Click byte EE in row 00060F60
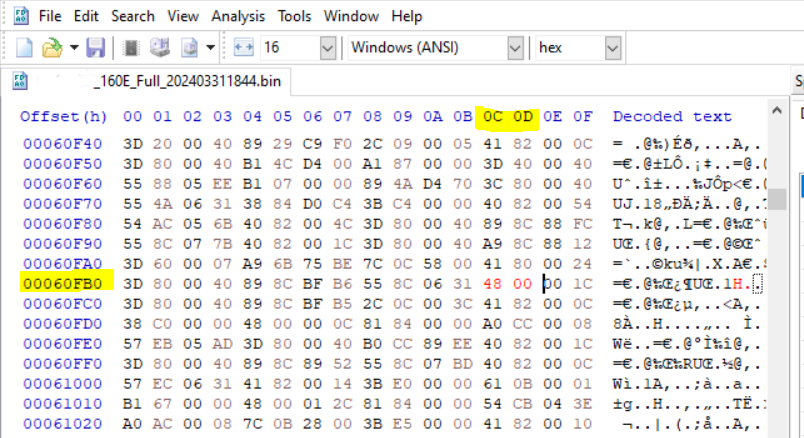 pos(222,184)
